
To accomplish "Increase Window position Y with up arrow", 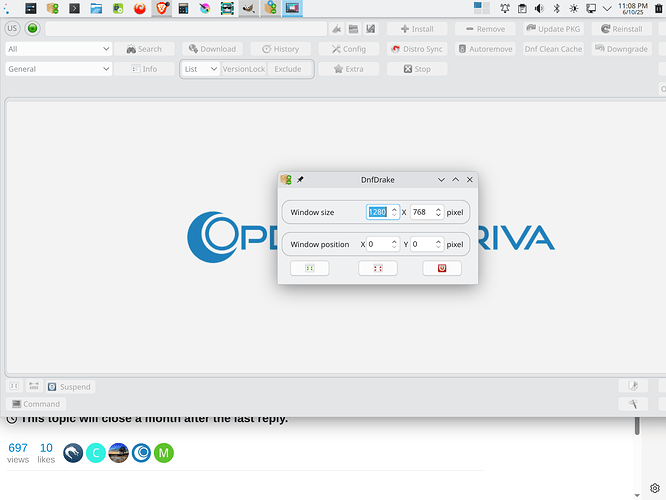I will tap(438, 241).
